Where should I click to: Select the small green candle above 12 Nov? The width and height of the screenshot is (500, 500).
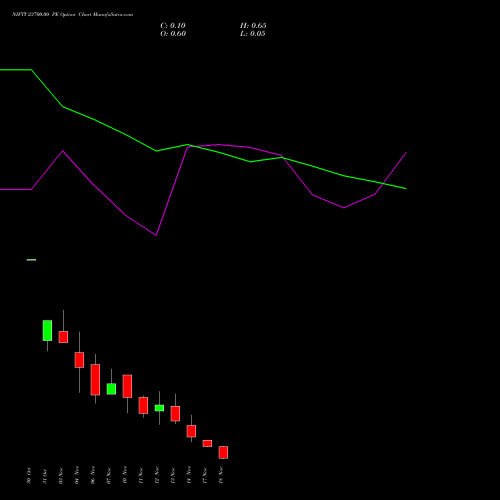(x=159, y=408)
